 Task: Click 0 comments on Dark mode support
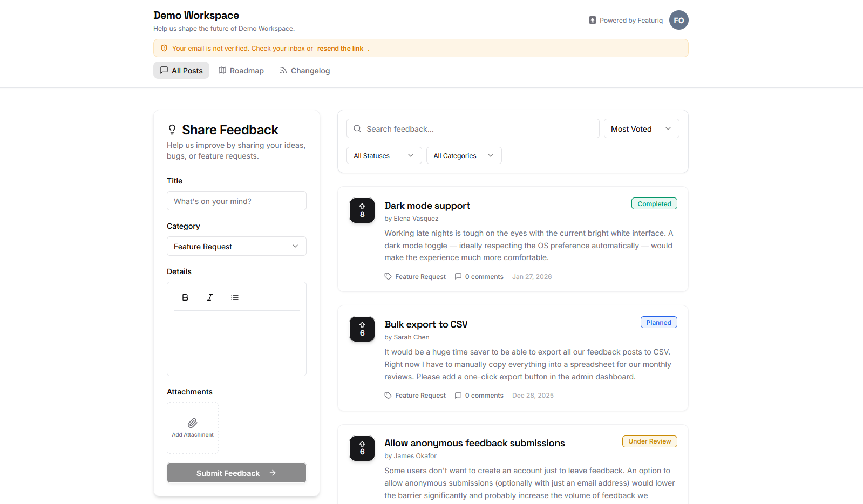(484, 276)
